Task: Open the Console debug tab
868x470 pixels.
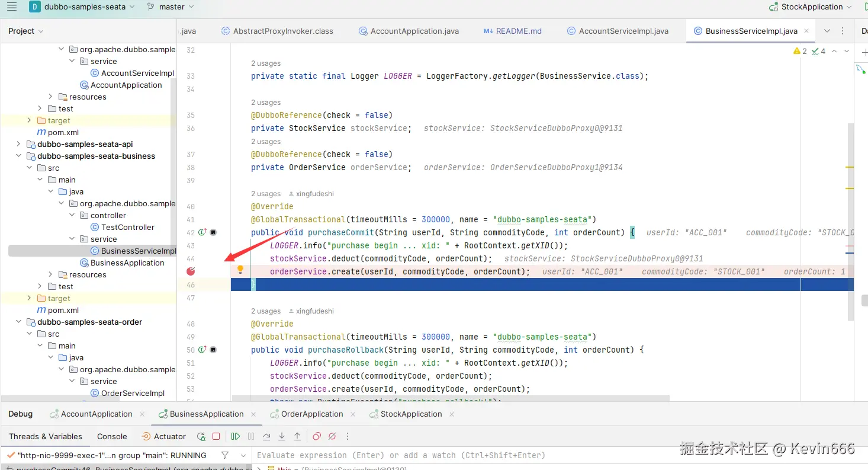Action: tap(112, 437)
